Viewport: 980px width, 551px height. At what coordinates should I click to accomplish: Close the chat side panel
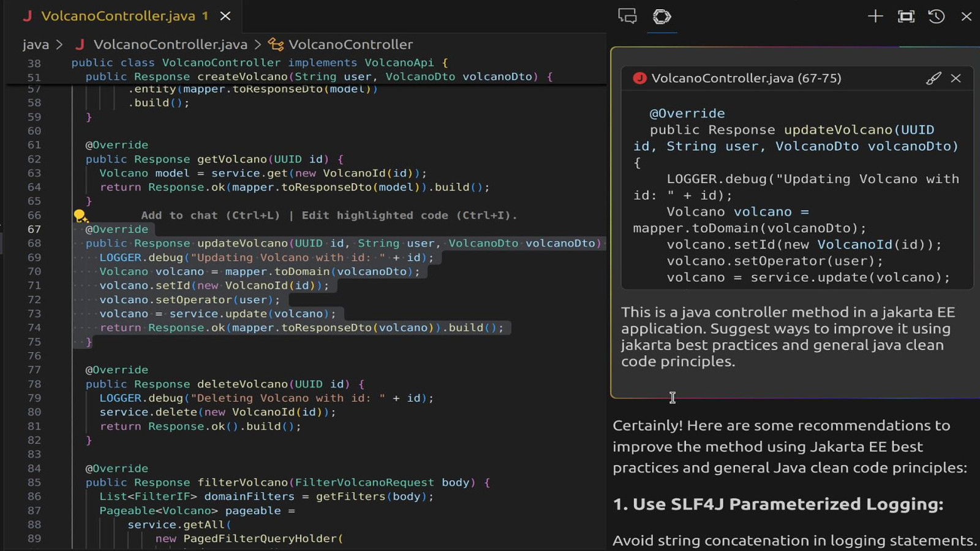pyautogui.click(x=967, y=17)
